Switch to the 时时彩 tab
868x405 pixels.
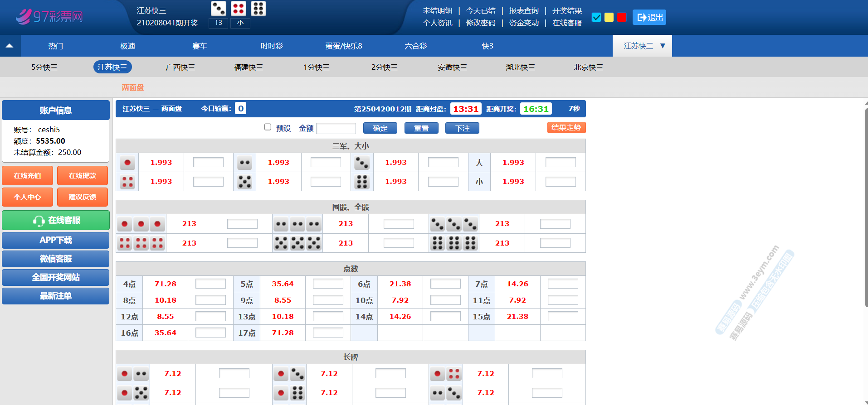point(271,46)
